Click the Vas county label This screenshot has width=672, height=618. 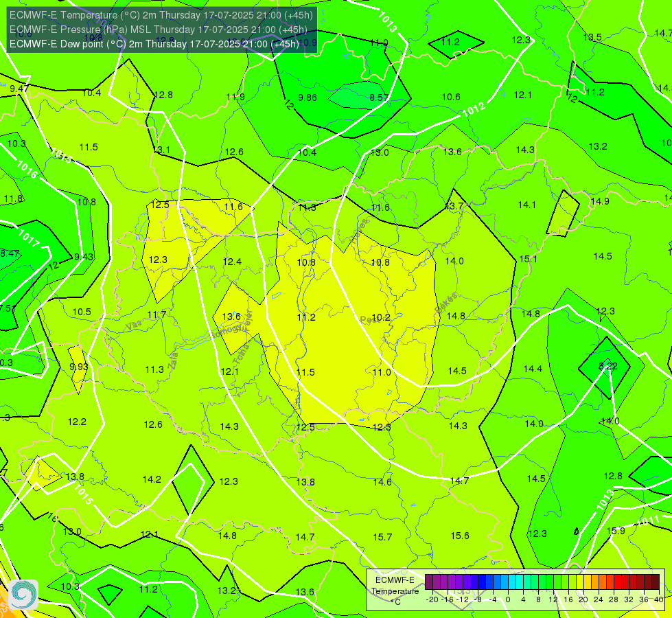pyautogui.click(x=134, y=325)
